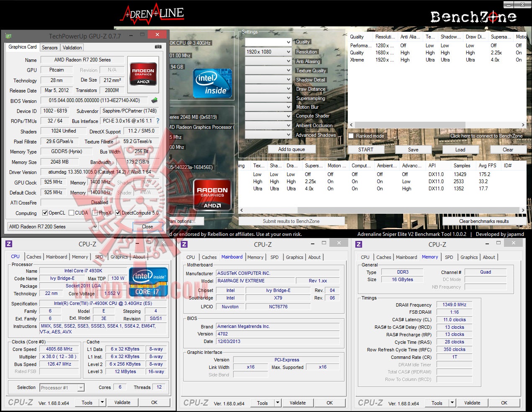Click the Close button in GPU-Z
Viewport: 532px width, 412px height.
point(147,227)
